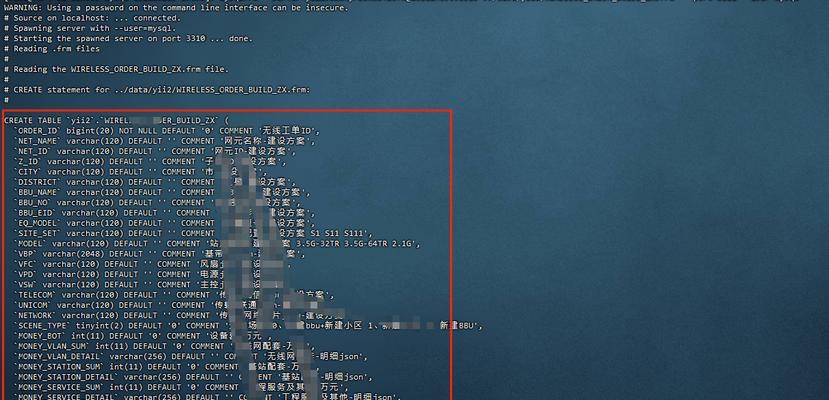Select the `MONEY_BOT` int(11) line
Viewport: 829px width, 400px height.
point(143,336)
